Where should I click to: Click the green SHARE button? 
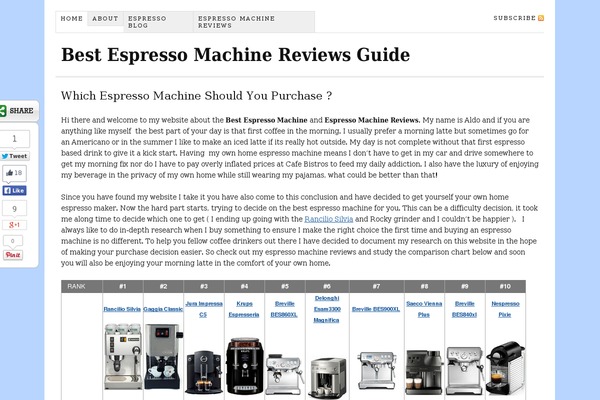coord(17,111)
